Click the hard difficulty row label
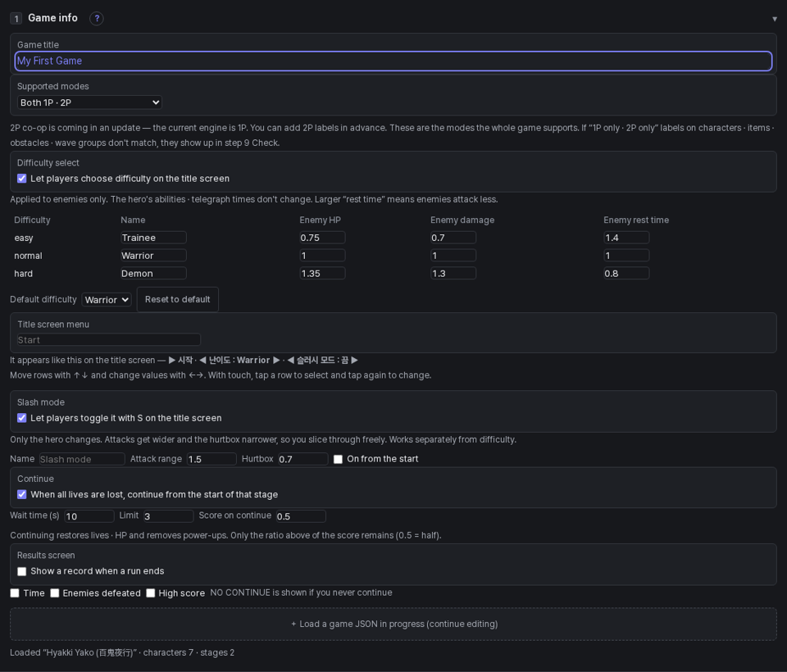This screenshot has height=672, width=787. [23, 274]
